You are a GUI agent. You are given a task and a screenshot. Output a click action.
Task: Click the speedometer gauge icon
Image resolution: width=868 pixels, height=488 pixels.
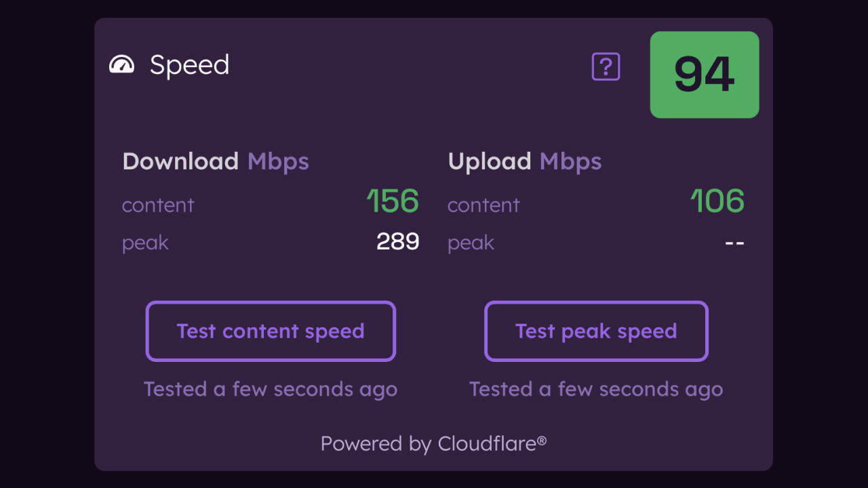[x=122, y=65]
